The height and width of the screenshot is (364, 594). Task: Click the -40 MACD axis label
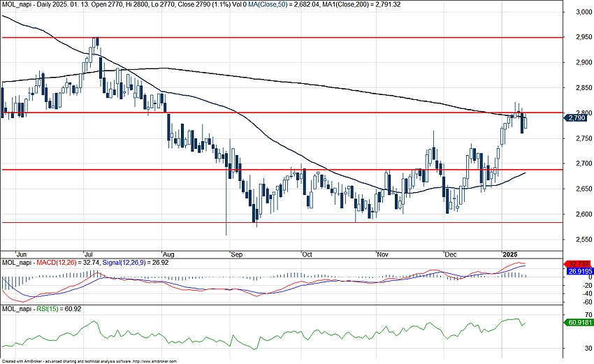click(x=587, y=293)
